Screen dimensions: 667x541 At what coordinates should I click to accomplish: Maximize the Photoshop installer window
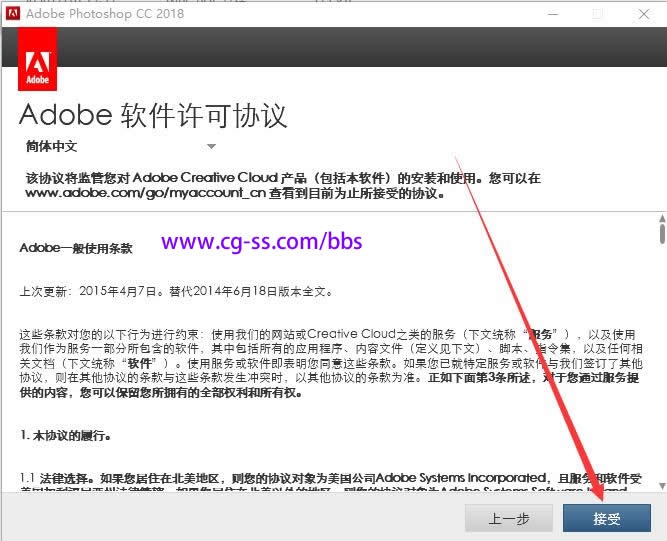[597, 14]
